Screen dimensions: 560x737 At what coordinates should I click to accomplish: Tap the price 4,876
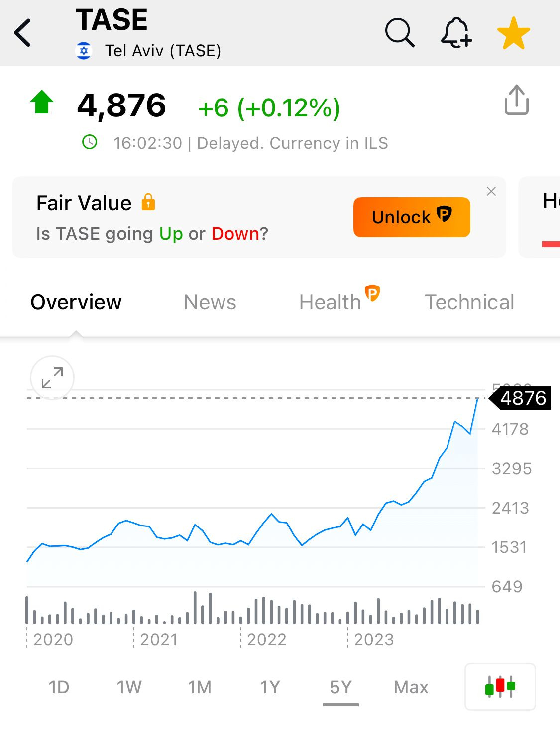point(121,105)
